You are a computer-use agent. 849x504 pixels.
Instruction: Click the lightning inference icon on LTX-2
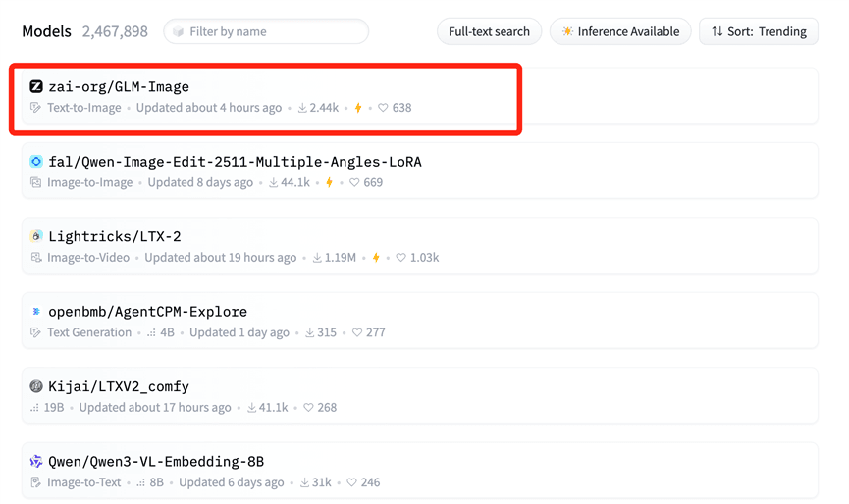[376, 258]
